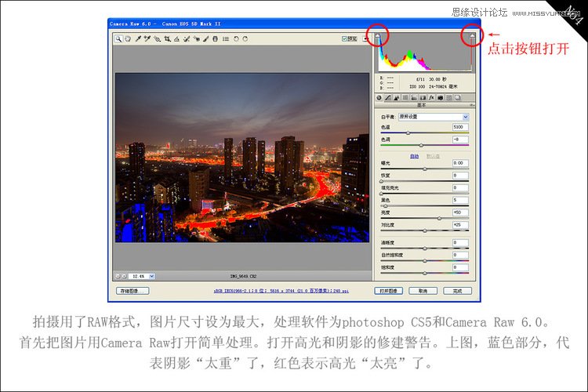Switch to the Presets tab
The width and height of the screenshot is (588, 392).
449,97
